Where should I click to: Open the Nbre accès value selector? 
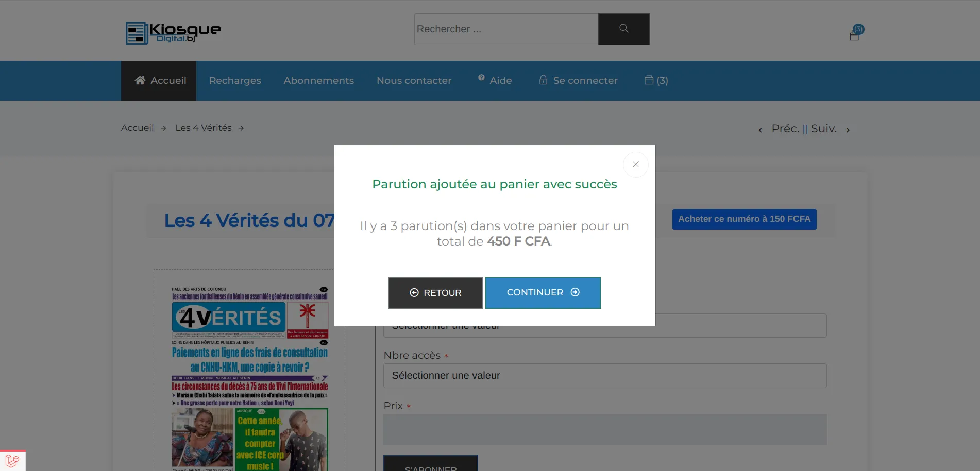(x=604, y=375)
